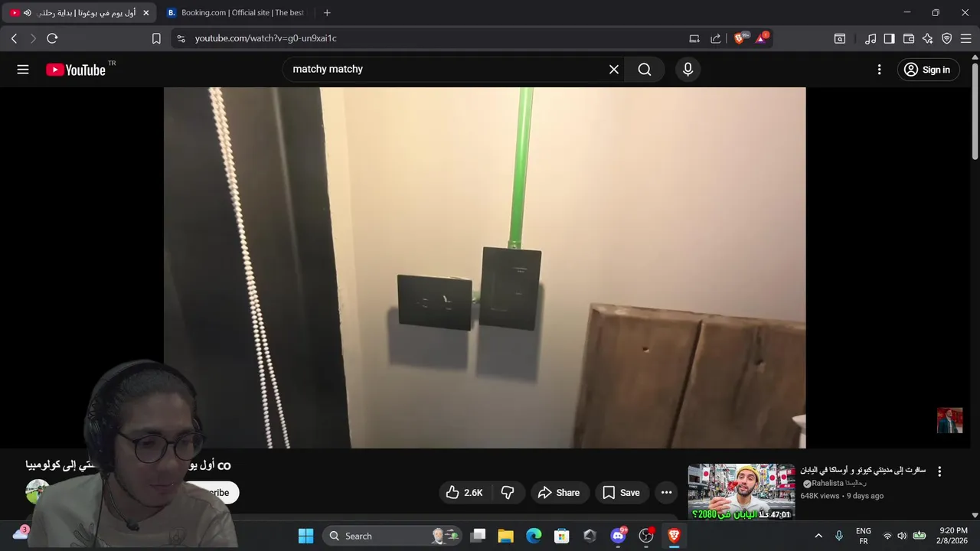Click the video player frame
Viewport: 980px width, 551px height.
click(485, 267)
